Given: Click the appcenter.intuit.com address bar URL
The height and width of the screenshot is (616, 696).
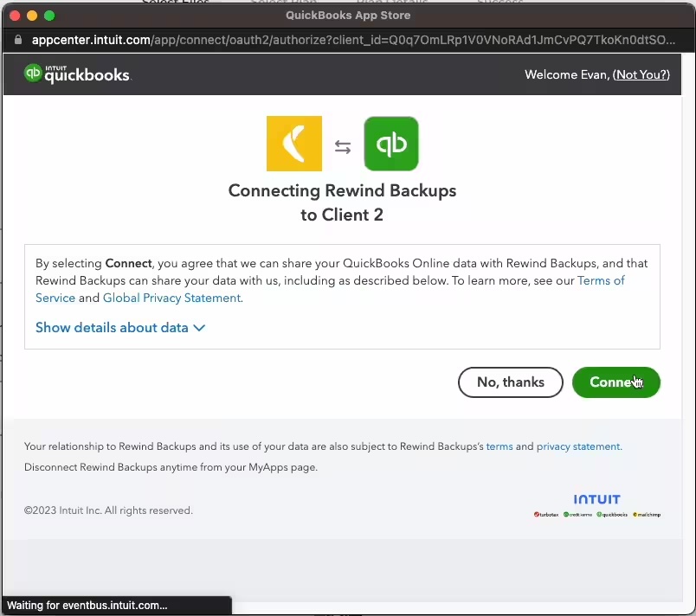Looking at the screenshot, I should coord(353,40).
